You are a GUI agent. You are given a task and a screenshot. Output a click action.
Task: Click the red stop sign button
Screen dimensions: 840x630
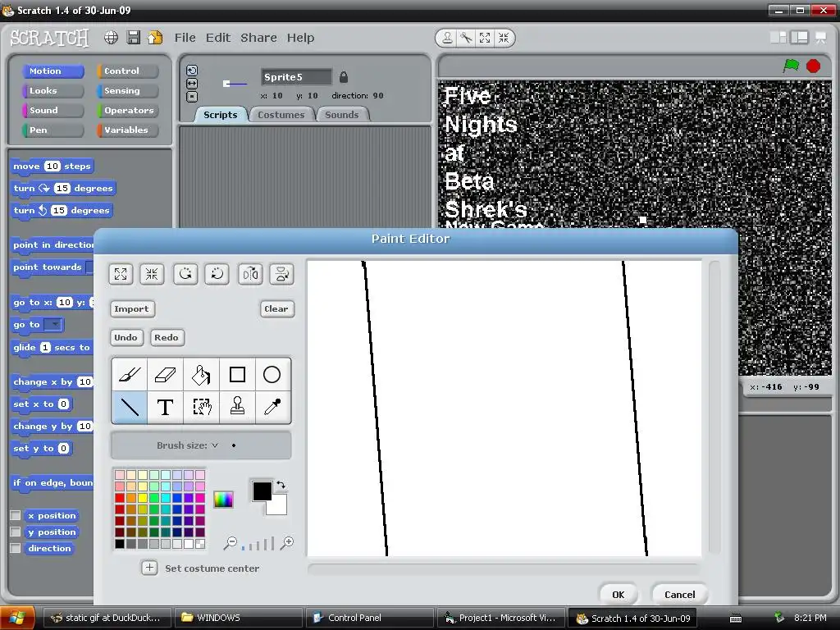click(813, 66)
